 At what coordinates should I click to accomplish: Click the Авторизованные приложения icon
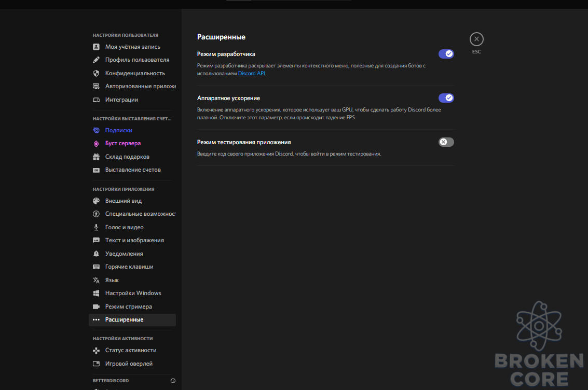pyautogui.click(x=96, y=86)
